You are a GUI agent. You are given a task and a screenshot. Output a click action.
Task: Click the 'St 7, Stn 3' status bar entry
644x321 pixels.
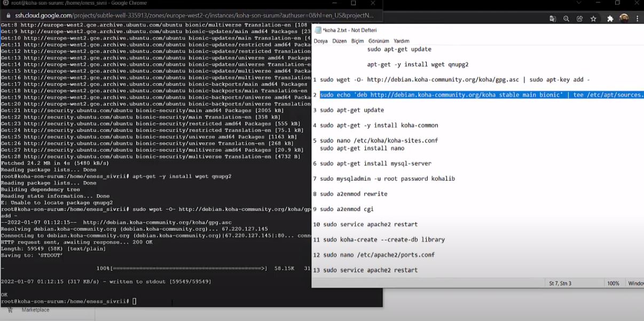pyautogui.click(x=560, y=283)
